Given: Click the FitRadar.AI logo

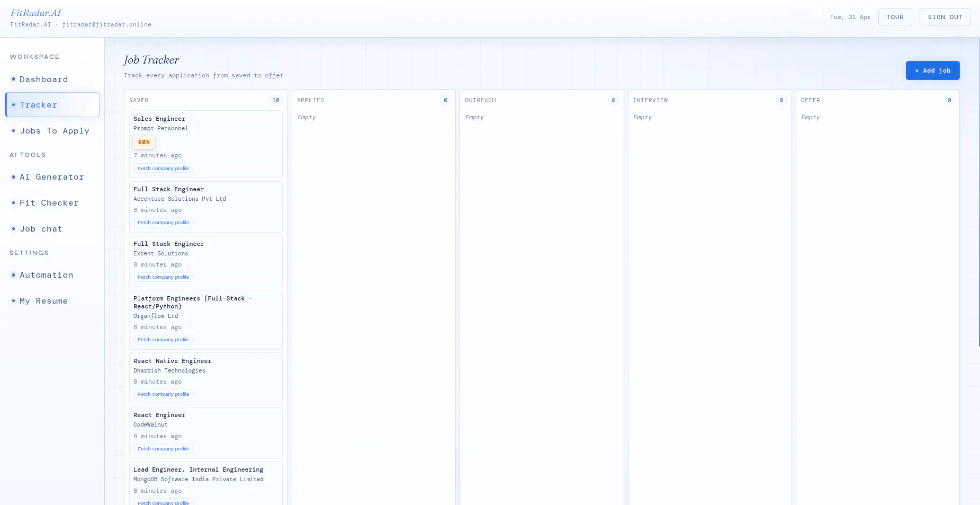Looking at the screenshot, I should (x=36, y=13).
